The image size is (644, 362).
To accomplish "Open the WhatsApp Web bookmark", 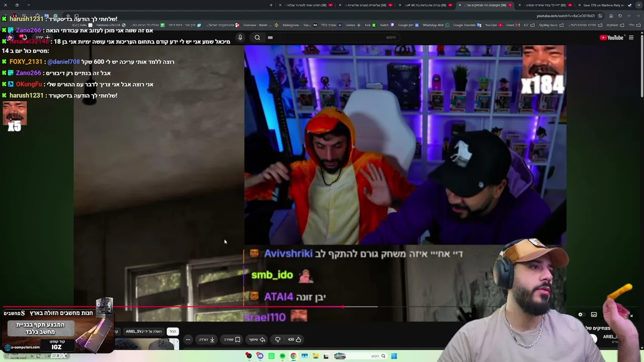I will 436,25.
